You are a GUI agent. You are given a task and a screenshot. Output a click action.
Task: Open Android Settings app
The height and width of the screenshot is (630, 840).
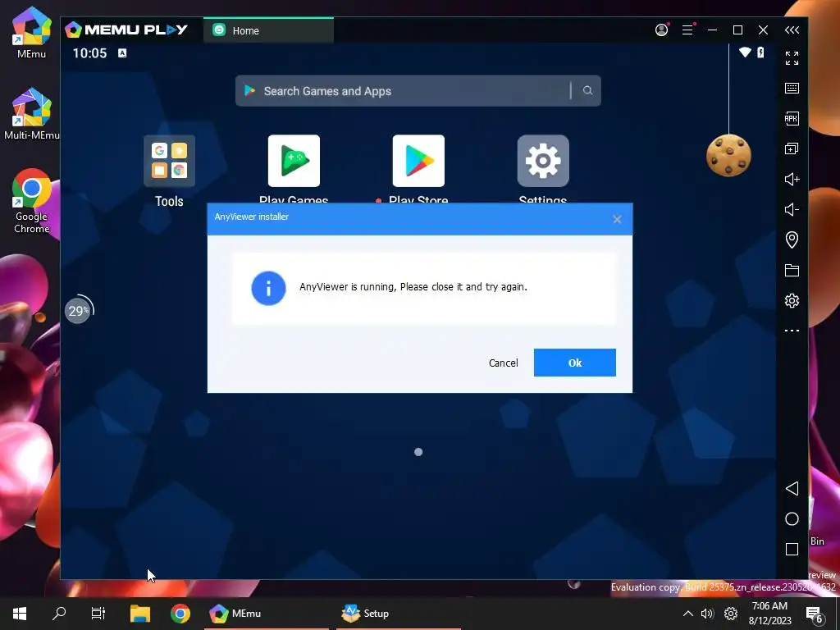[543, 162]
